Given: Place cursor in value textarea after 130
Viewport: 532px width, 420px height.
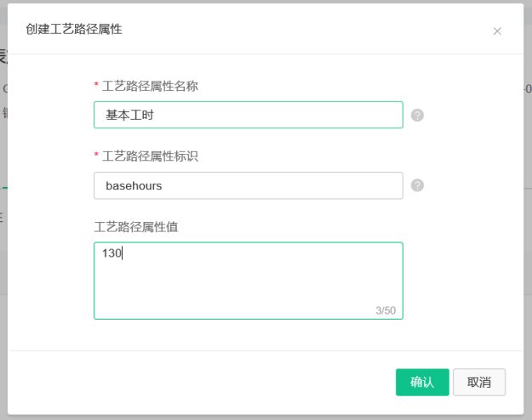Looking at the screenshot, I should coord(123,253).
